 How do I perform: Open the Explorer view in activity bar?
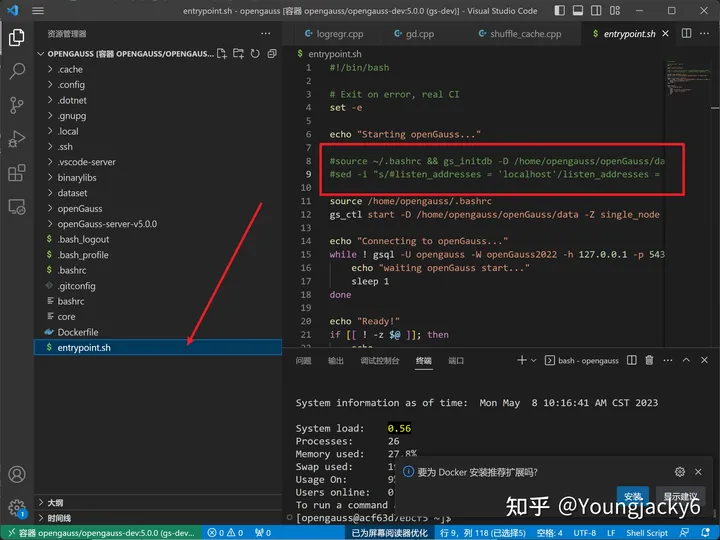click(17, 37)
